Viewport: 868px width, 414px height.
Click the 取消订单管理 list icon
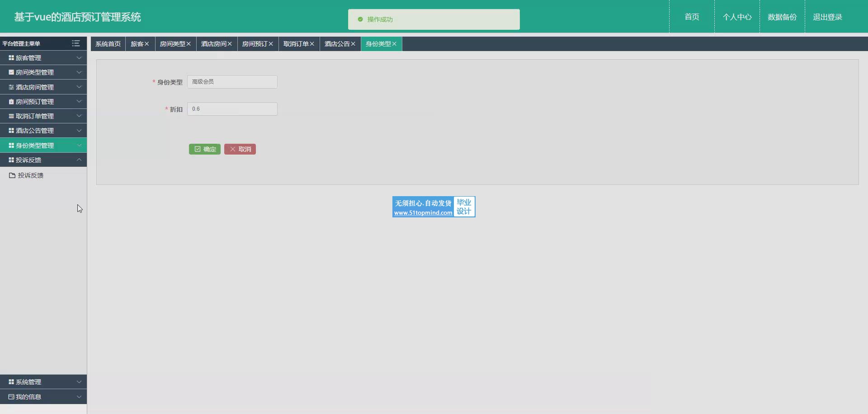pyautogui.click(x=11, y=116)
